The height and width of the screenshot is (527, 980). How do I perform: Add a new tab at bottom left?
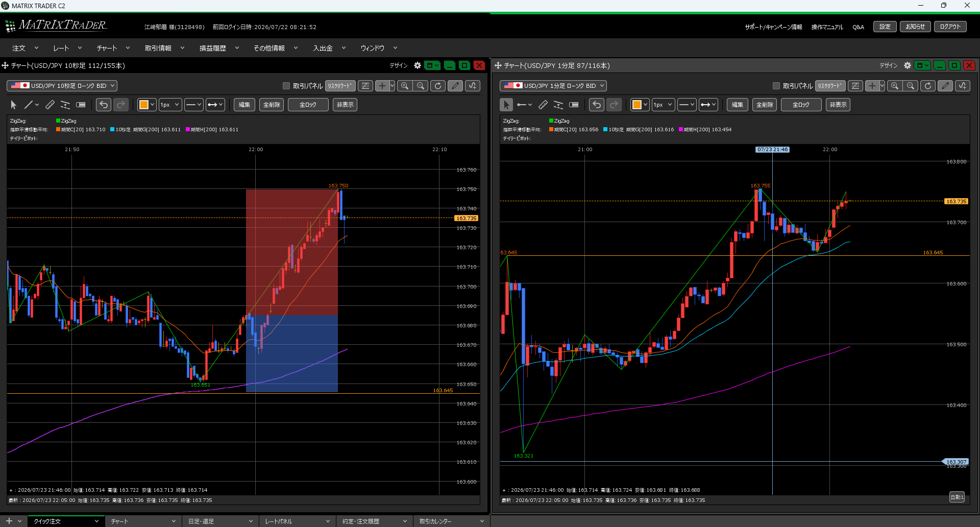pyautogui.click(x=9, y=521)
